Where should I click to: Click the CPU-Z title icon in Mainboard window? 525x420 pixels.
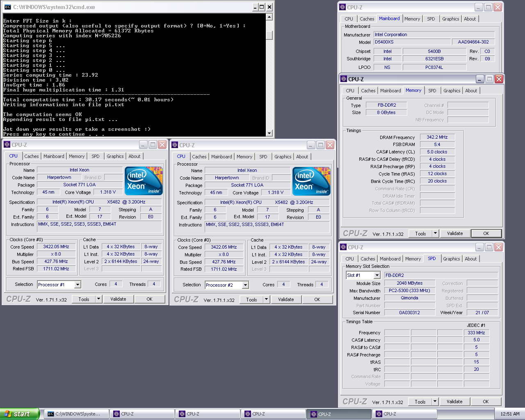[342, 7]
